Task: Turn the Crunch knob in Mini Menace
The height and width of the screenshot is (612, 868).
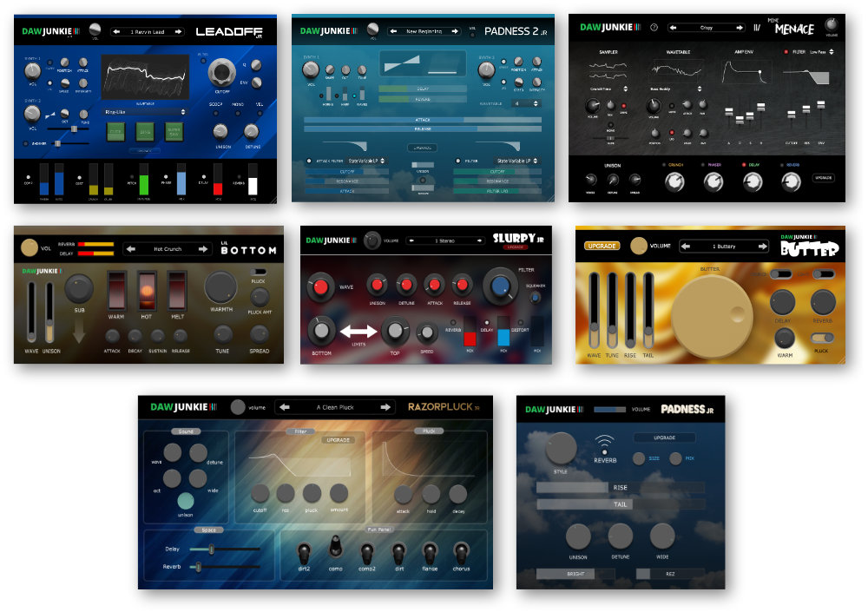Action: point(674,181)
